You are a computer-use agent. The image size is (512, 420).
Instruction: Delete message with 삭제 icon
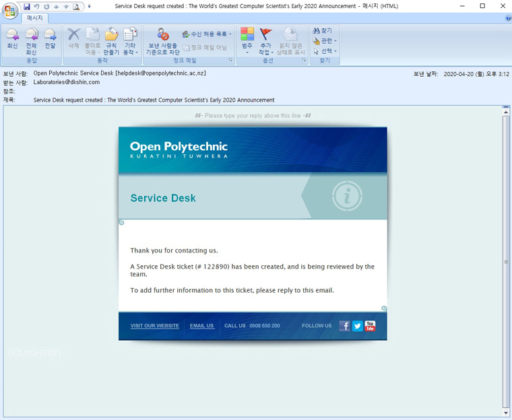(x=74, y=39)
